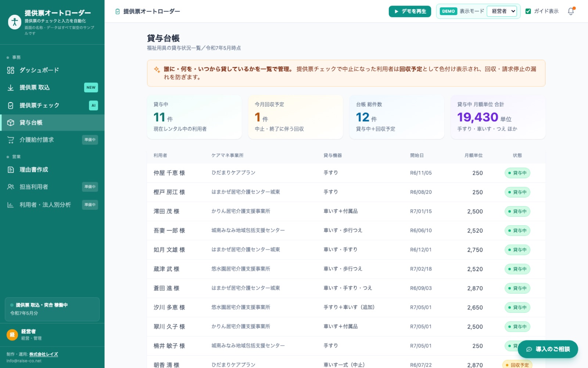Click the 提供票 取込 download icon
Image resolution: width=588 pixels, height=368 pixels.
[x=11, y=88]
